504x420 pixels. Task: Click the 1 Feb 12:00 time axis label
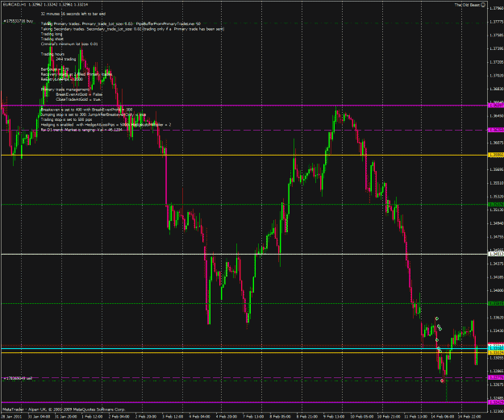click(x=92, y=417)
